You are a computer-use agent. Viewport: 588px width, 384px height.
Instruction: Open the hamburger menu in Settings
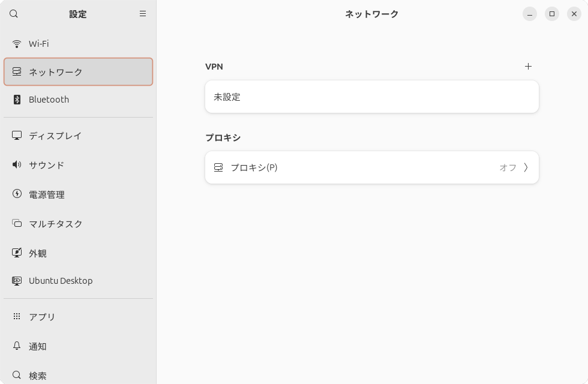(x=143, y=13)
